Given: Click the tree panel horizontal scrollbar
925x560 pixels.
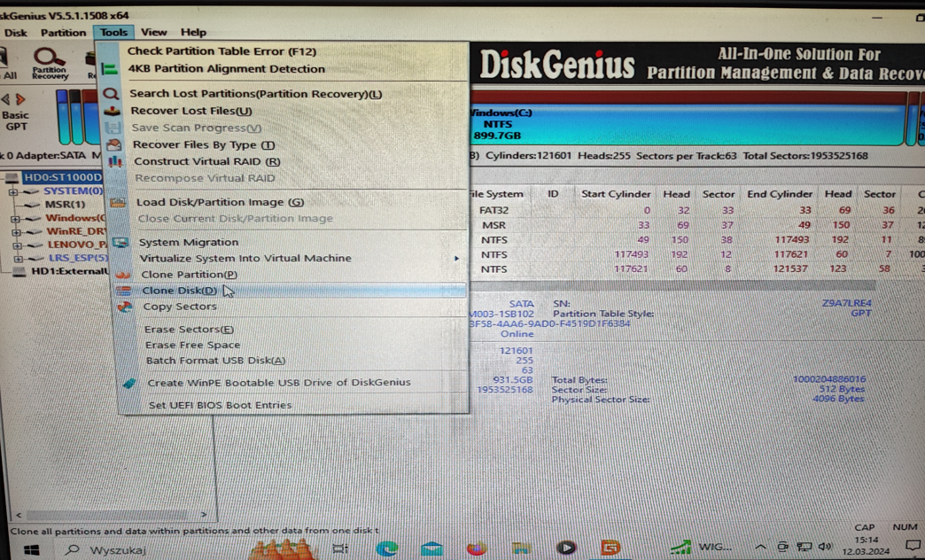Looking at the screenshot, I should 109,515.
